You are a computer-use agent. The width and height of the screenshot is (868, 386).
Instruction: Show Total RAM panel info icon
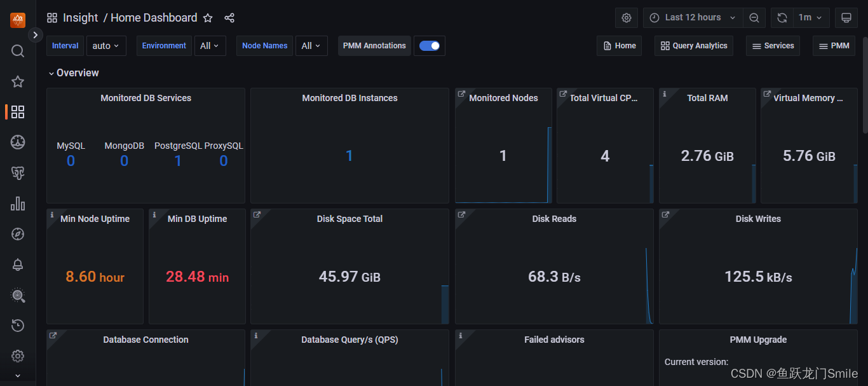pyautogui.click(x=664, y=94)
